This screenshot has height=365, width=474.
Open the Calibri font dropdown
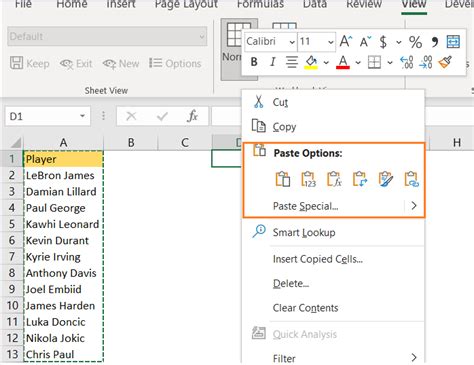click(x=292, y=42)
